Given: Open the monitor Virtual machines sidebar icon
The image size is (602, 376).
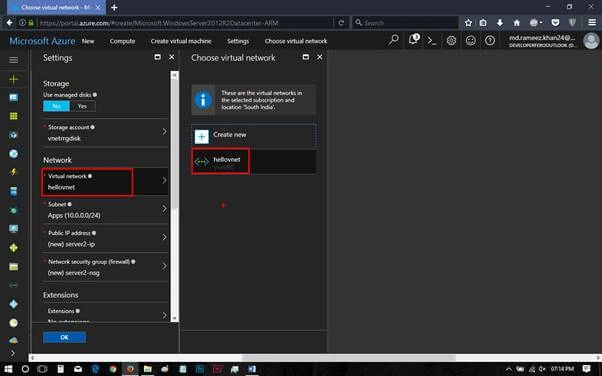Looking at the screenshot, I should (13, 229).
